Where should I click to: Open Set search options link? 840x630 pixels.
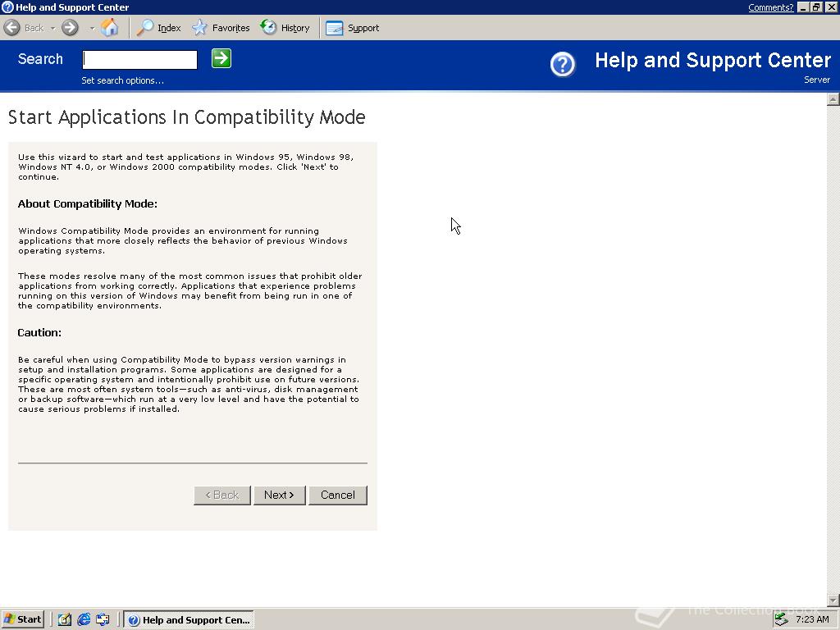[123, 80]
